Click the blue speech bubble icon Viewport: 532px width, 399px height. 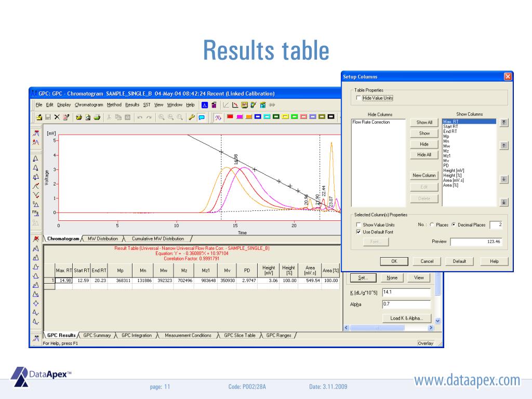click(202, 117)
